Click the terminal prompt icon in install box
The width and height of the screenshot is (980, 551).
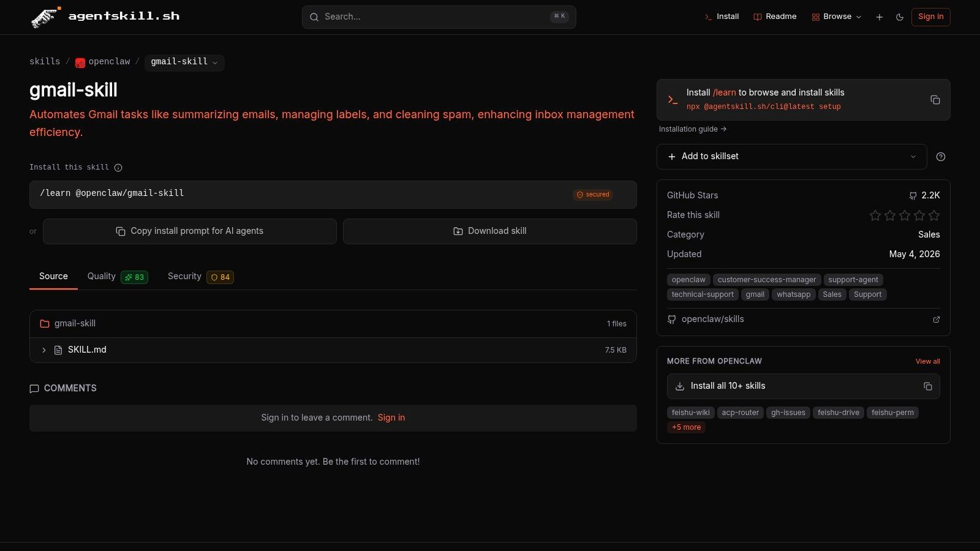[673, 100]
